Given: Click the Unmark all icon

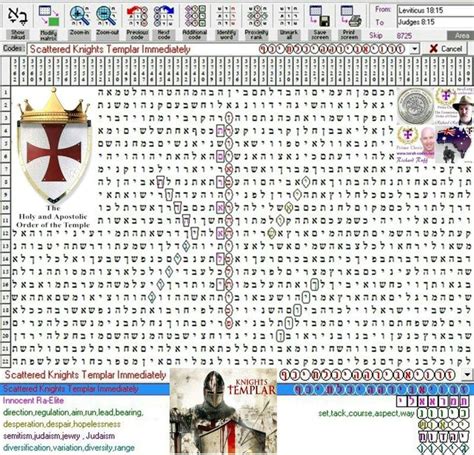Looking at the screenshot, I should coord(289,16).
